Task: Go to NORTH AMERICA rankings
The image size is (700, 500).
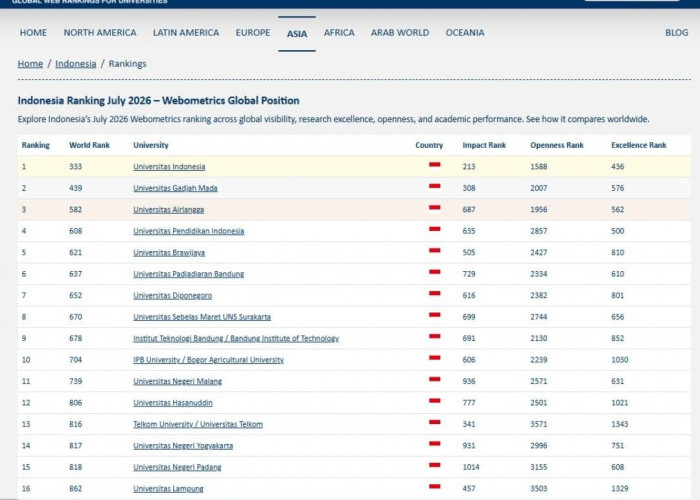Action: coord(100,33)
